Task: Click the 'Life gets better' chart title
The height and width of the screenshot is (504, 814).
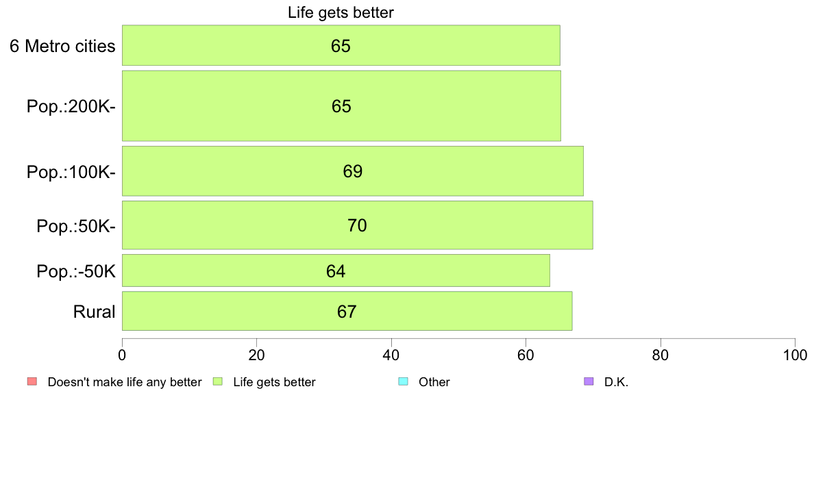Action: tap(341, 12)
